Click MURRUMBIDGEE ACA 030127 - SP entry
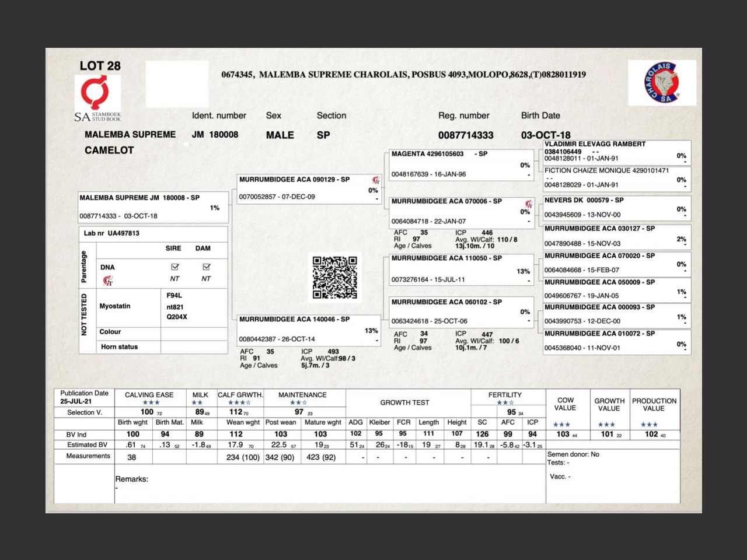747x560 pixels. click(617, 236)
